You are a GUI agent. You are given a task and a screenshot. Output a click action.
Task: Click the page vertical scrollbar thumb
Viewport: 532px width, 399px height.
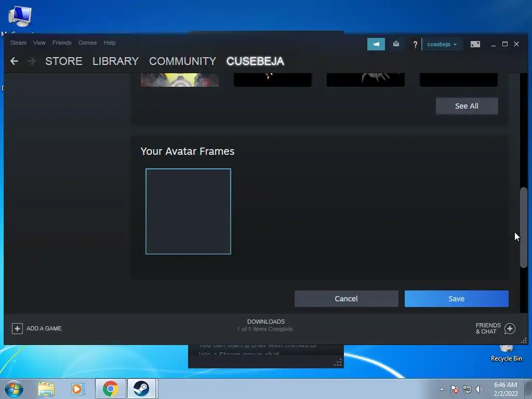[524, 228]
